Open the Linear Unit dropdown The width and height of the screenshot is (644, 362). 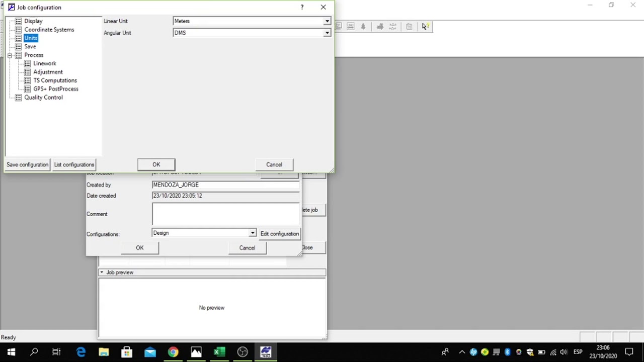click(x=327, y=21)
